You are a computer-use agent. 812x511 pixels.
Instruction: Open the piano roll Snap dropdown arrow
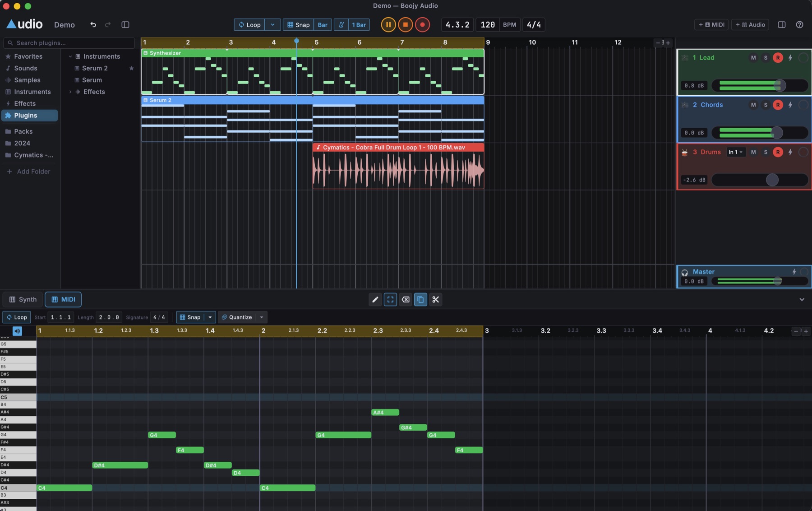tap(210, 317)
